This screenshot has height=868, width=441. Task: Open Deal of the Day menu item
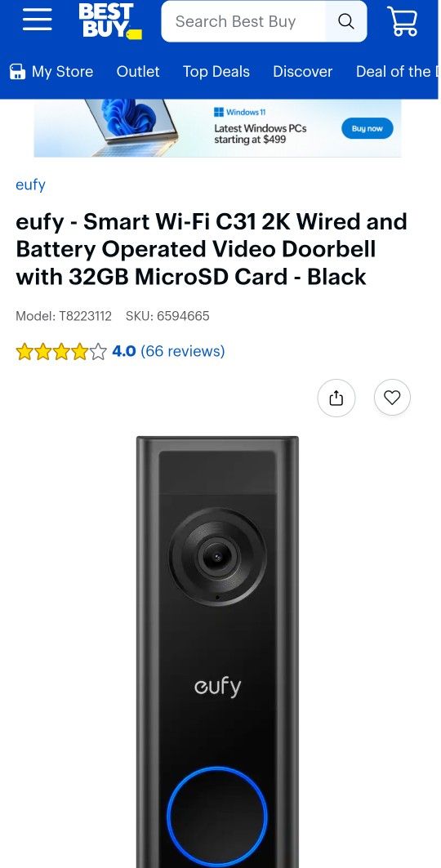tap(395, 71)
